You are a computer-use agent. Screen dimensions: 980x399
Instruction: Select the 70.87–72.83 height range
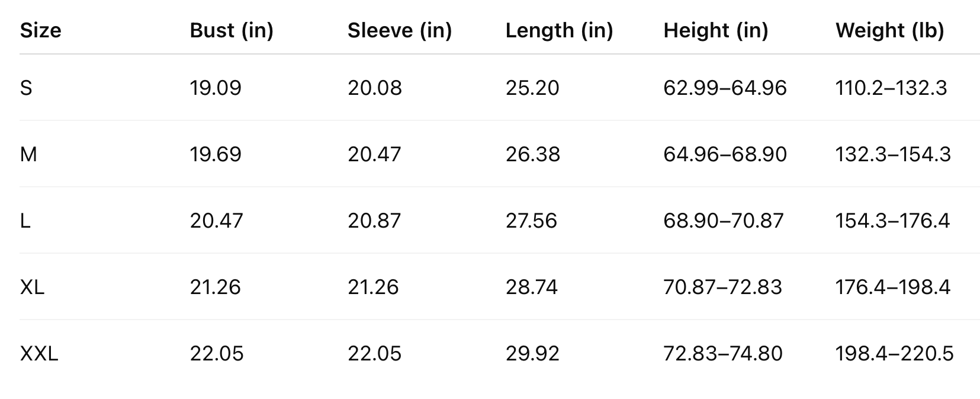pos(722,287)
